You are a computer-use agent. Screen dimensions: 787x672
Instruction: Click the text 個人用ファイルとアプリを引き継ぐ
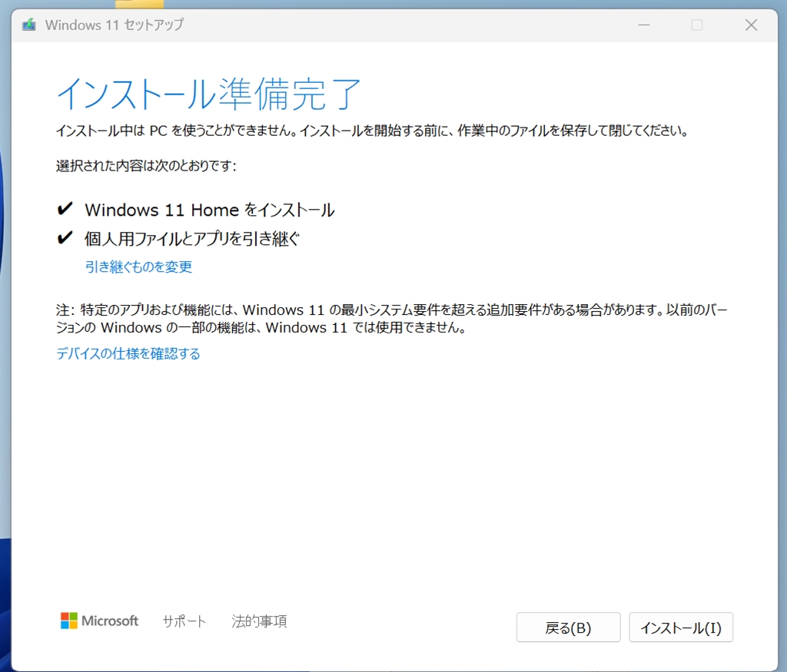[x=192, y=239]
